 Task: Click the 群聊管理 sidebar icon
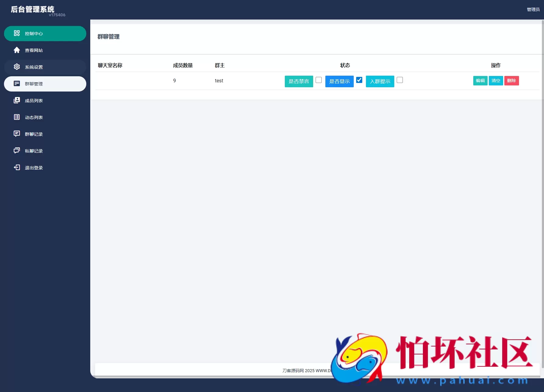(x=17, y=84)
